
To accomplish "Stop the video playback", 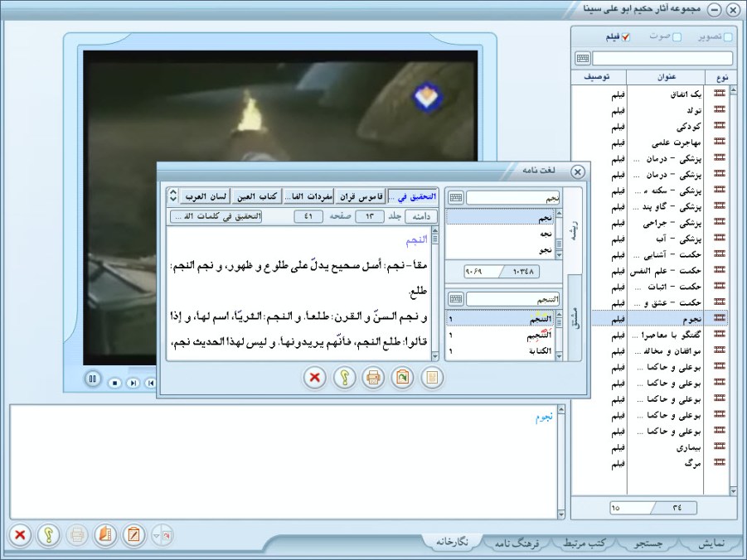I will pyautogui.click(x=114, y=382).
